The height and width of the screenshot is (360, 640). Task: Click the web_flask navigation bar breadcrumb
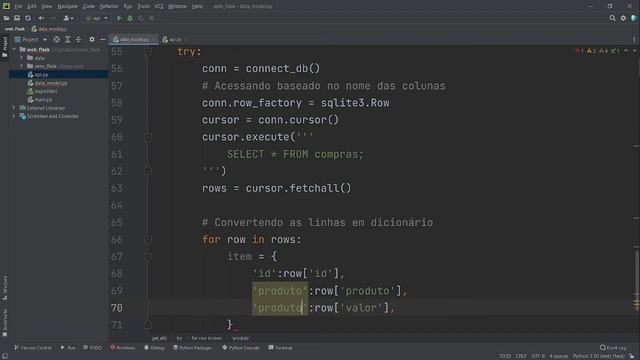point(15,29)
